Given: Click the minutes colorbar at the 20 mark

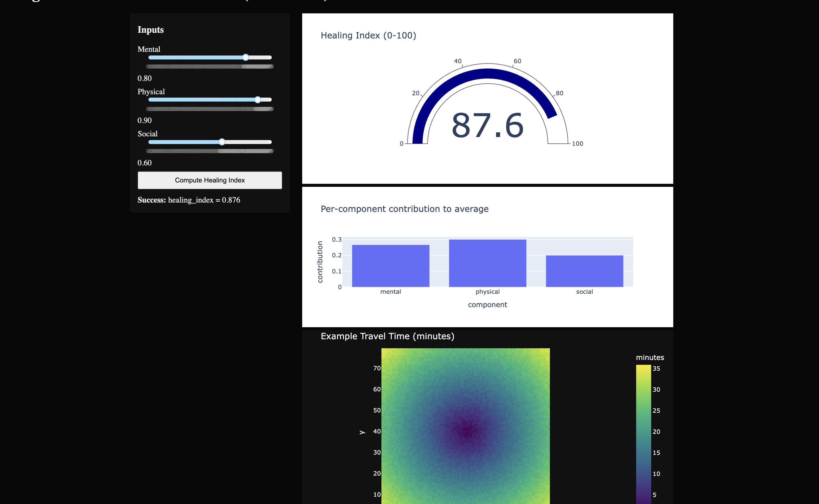Looking at the screenshot, I should pos(643,431).
